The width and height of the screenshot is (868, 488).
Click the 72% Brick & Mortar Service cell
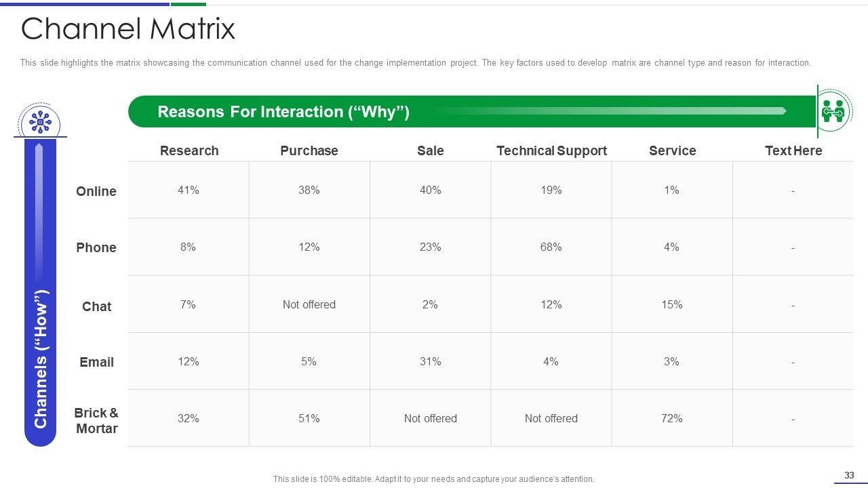pyautogui.click(x=671, y=418)
